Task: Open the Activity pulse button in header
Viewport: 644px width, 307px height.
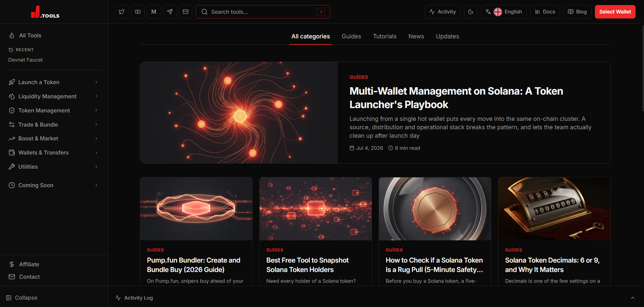Action: point(443,12)
